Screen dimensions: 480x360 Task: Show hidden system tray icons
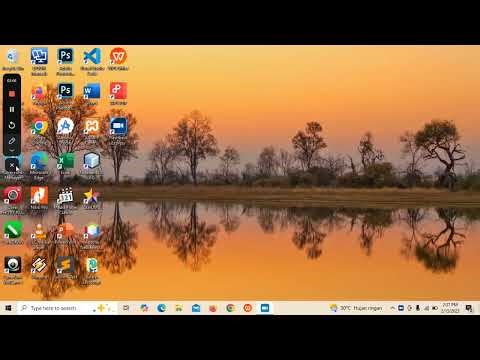(392, 308)
